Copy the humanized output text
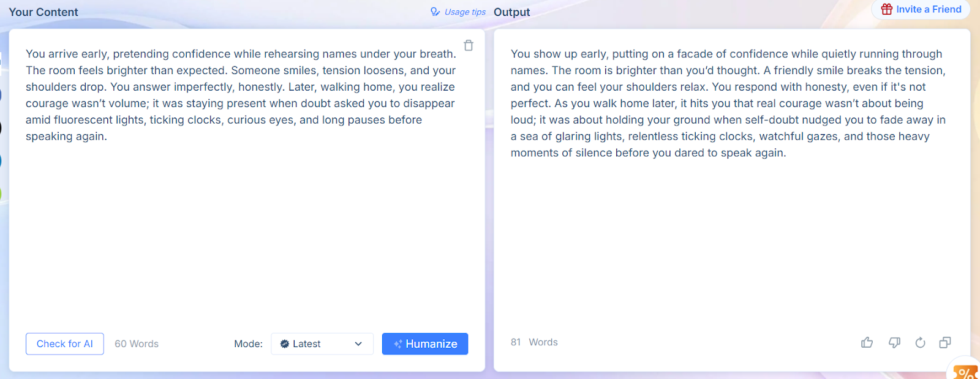The width and height of the screenshot is (980, 379). click(945, 342)
